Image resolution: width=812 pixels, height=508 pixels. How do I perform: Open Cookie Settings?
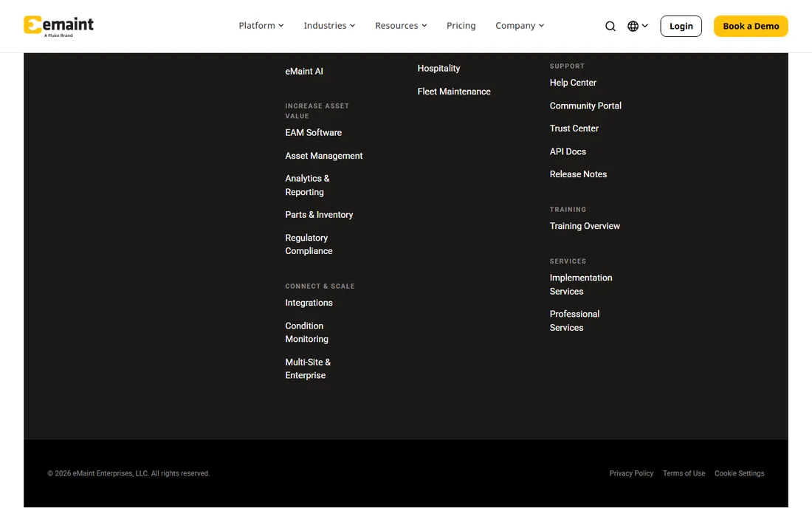click(x=739, y=473)
